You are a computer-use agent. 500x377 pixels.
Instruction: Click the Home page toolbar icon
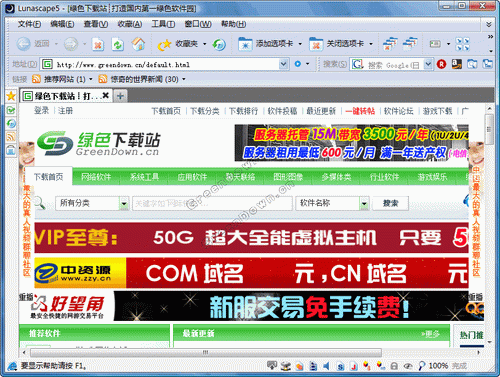pyautogui.click(x=138, y=44)
